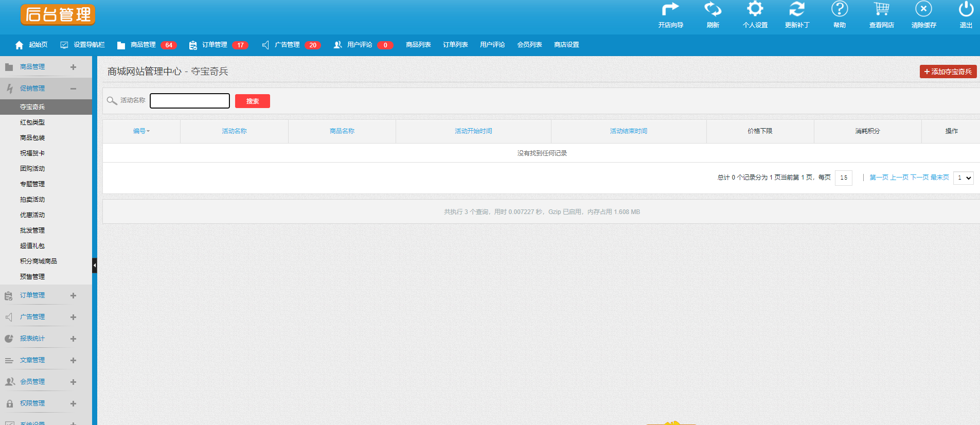Screen dimensions: 980x425
Task: Collapse the sidebar with the arrow handle
Action: 95,265
